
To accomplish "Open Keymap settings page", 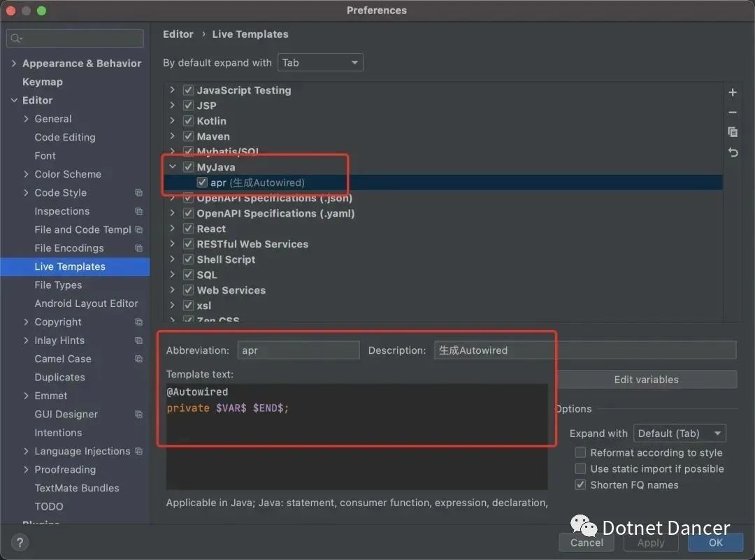I will tap(43, 82).
